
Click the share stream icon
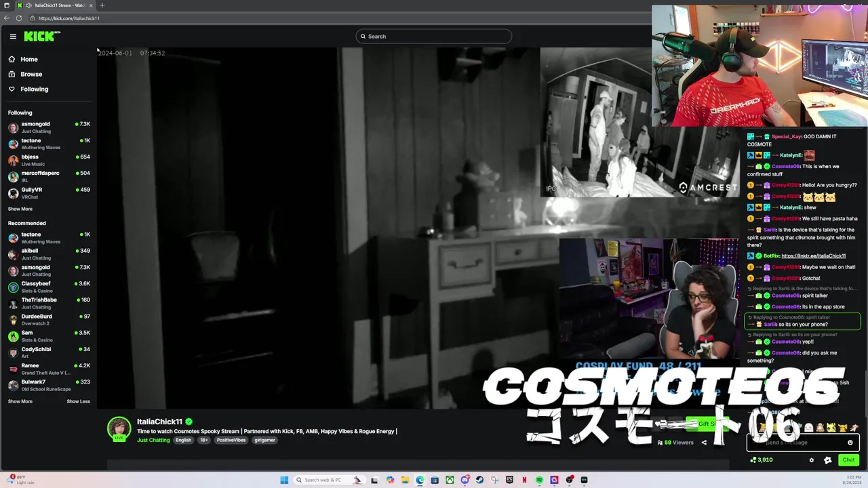[704, 443]
